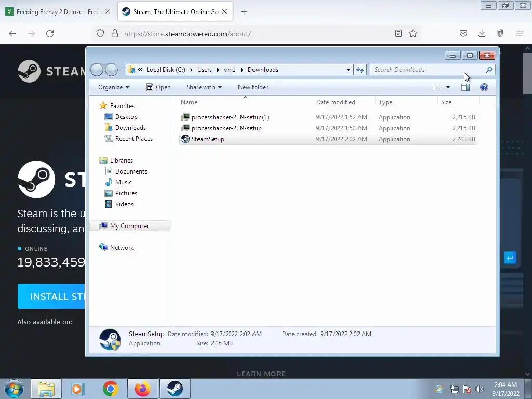Open the view options dropdown arrow

click(x=448, y=87)
